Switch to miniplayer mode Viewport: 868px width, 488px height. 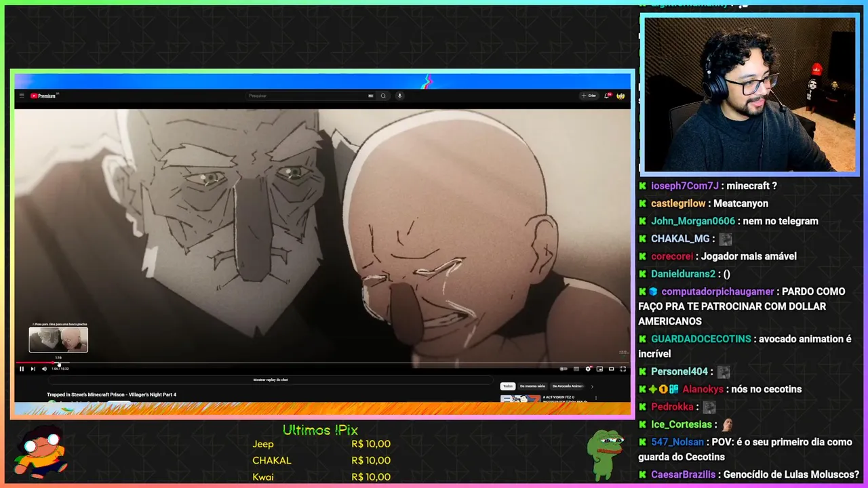point(599,369)
